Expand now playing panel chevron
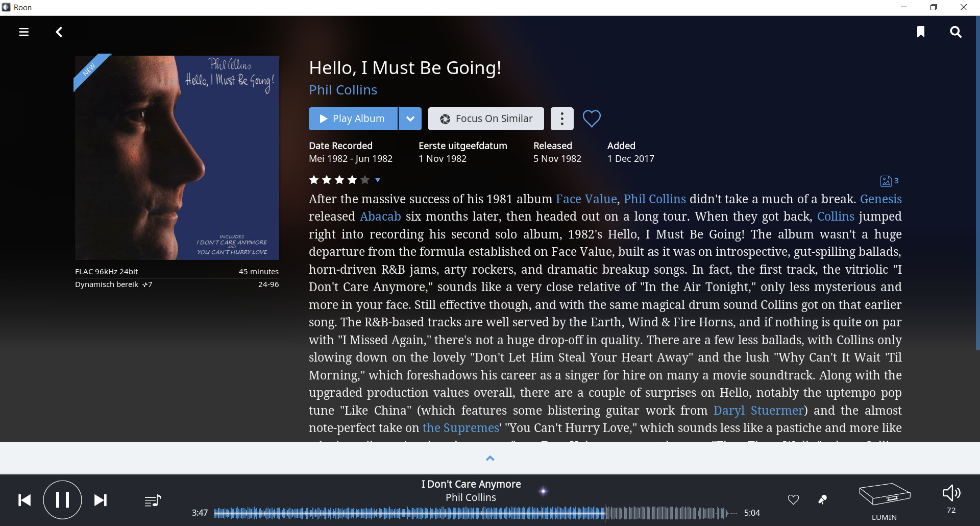This screenshot has width=980, height=526. click(x=490, y=458)
